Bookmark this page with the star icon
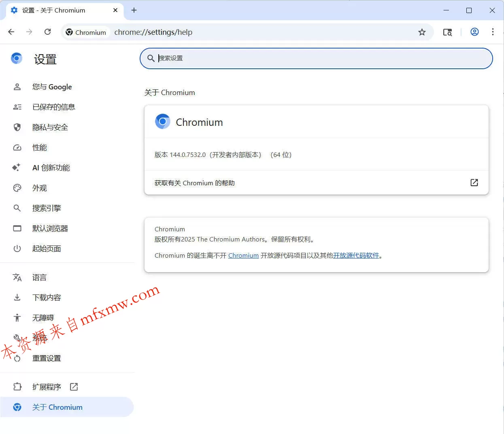 (422, 32)
